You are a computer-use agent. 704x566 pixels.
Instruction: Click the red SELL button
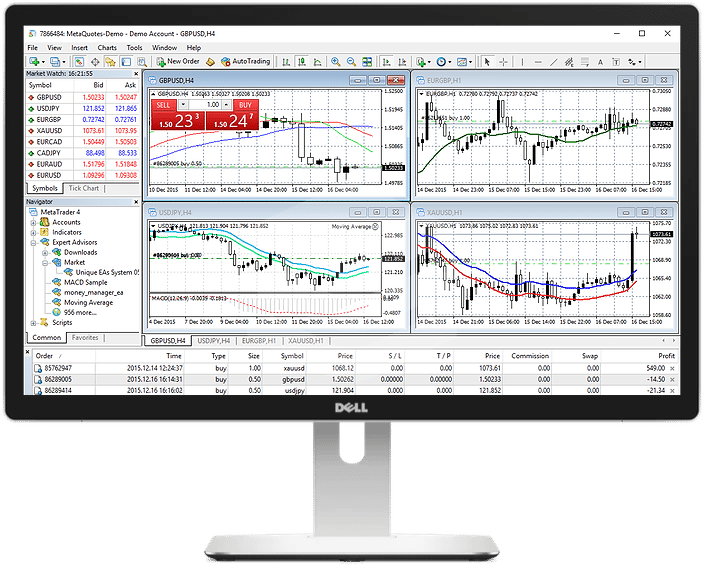163,105
